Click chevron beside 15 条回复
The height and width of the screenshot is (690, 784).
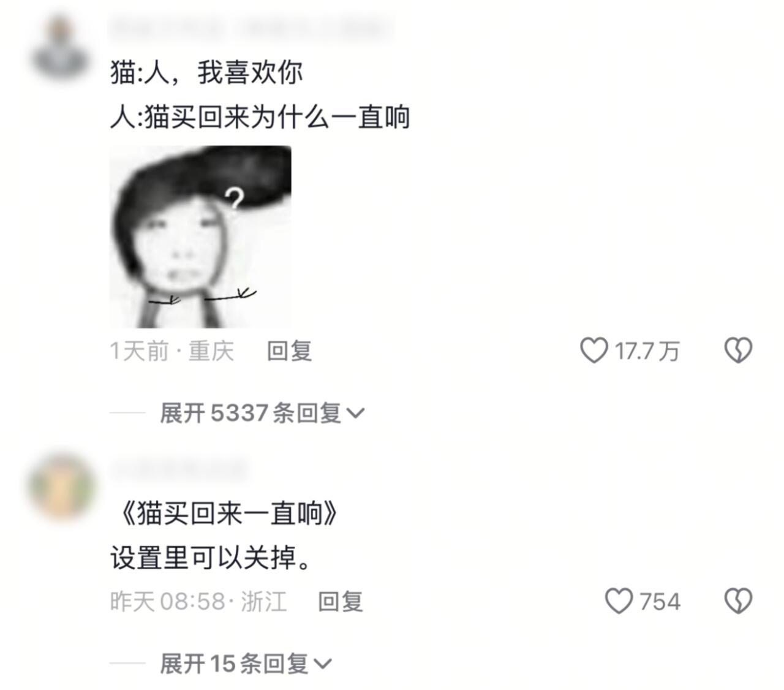323,664
